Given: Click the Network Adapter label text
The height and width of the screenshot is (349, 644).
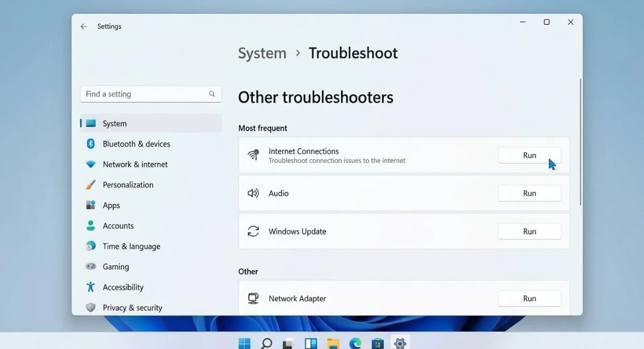Looking at the screenshot, I should [297, 299].
